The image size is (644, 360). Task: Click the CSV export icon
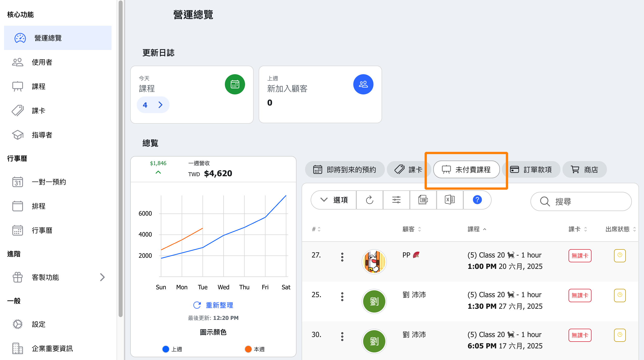pos(423,200)
